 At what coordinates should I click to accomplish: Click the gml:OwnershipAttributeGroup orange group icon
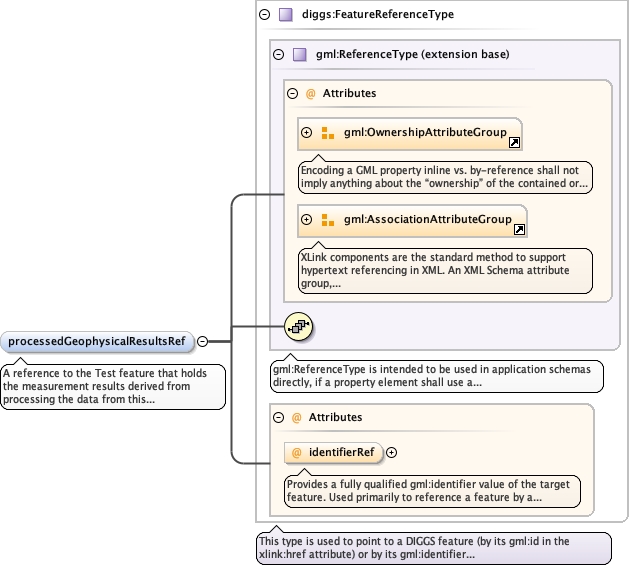[327, 133]
